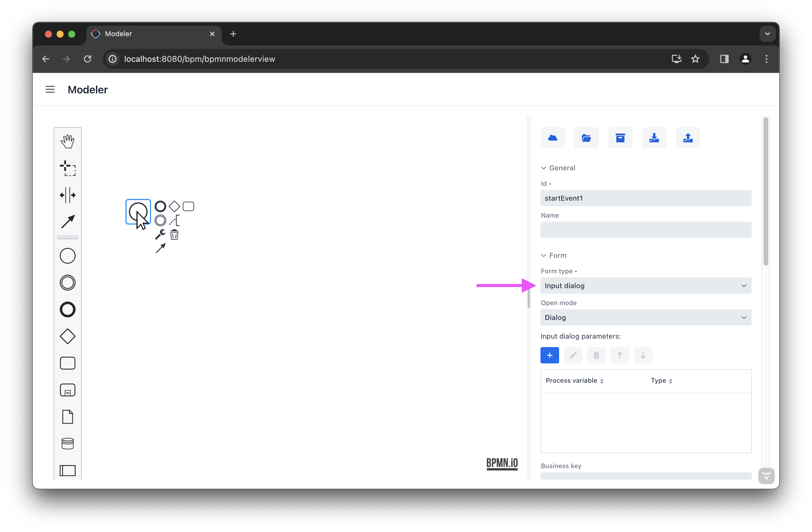Open the BPMN.iO logo link
812x532 pixels.
click(502, 463)
